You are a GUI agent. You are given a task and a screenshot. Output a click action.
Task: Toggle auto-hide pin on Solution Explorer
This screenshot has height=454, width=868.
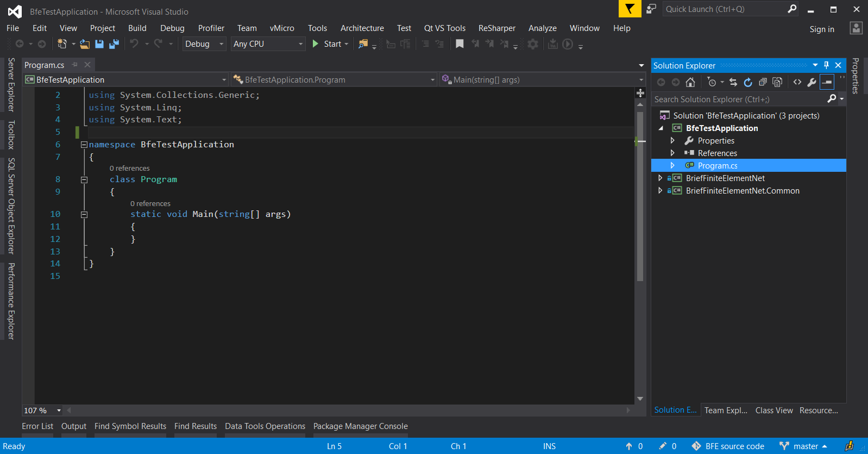[x=826, y=65]
